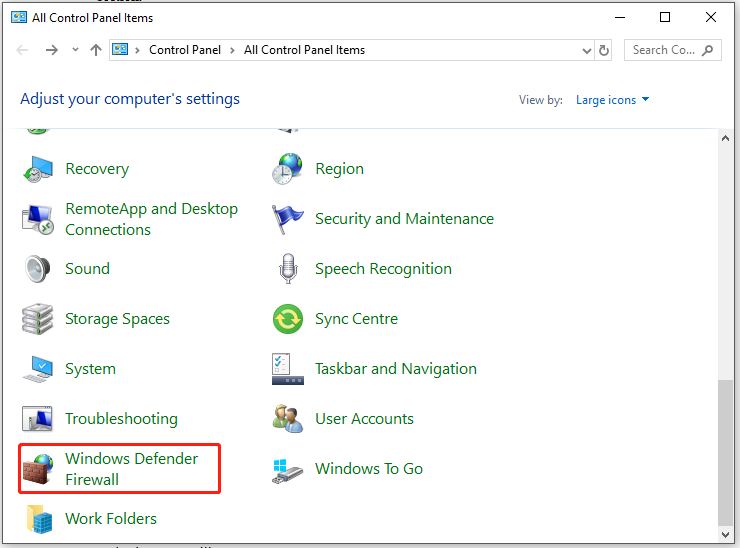Go forward with the right arrow button
Image resolution: width=740 pixels, height=548 pixels.
tap(51, 50)
